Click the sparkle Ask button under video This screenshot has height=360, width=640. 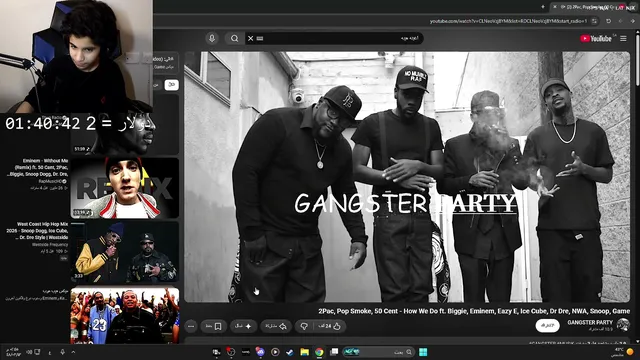click(x=243, y=326)
